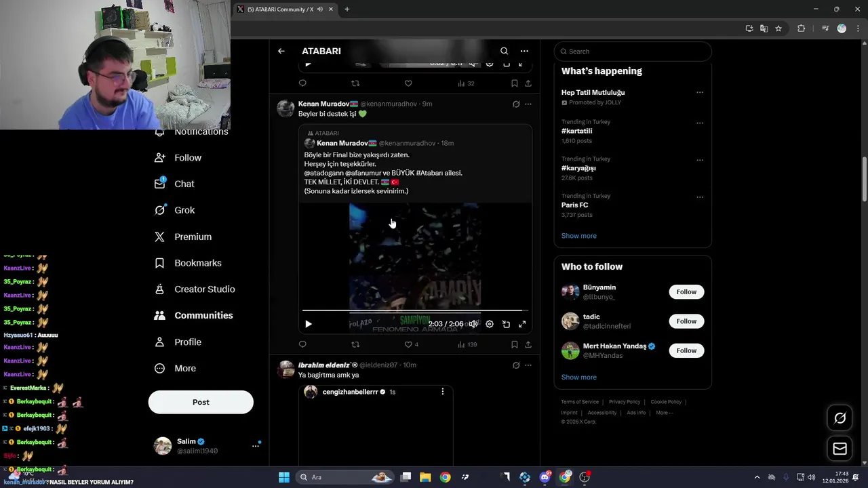Image resolution: width=868 pixels, height=488 pixels.
Task: Like the top post with 32 views
Action: (x=408, y=83)
